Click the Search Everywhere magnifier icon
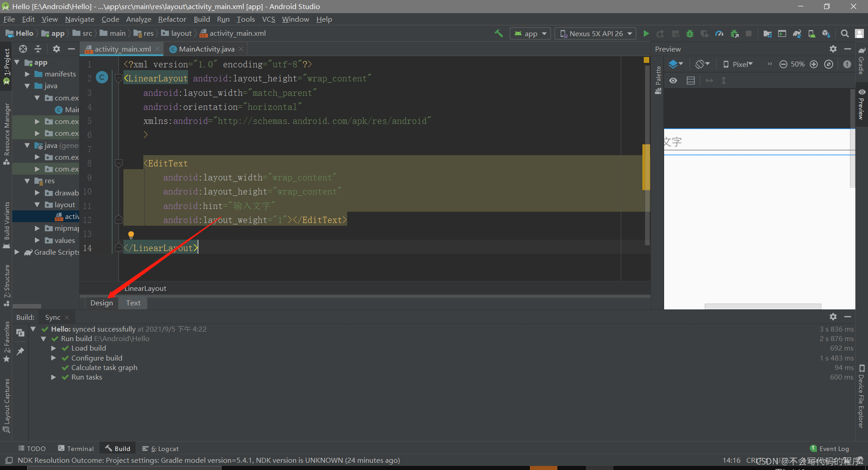Screen dimensions: 868x470 point(844,33)
